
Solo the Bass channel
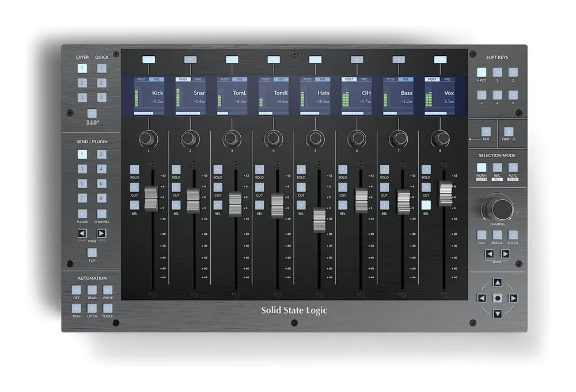[x=384, y=169]
